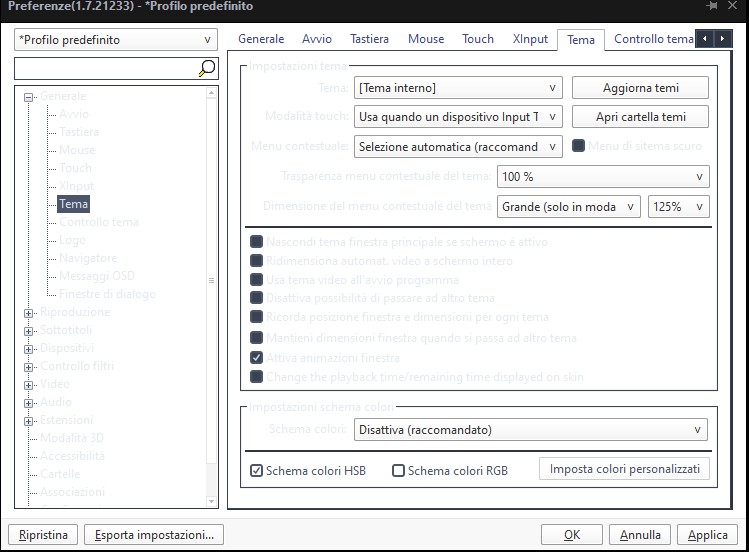Expand the Riproduzione tree node
Viewport: 749px width, 552px height.
pos(29,312)
